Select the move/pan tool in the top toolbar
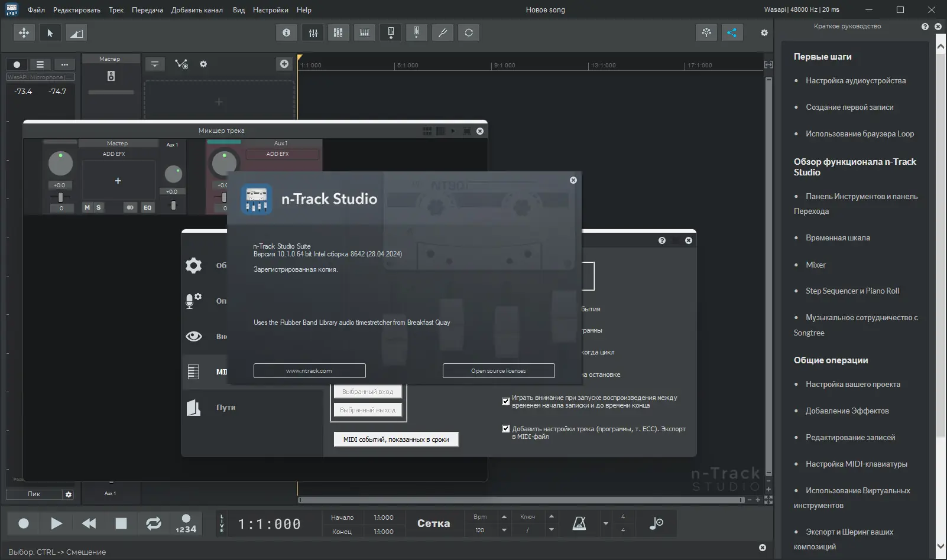This screenshot has height=560, width=947. tap(24, 33)
